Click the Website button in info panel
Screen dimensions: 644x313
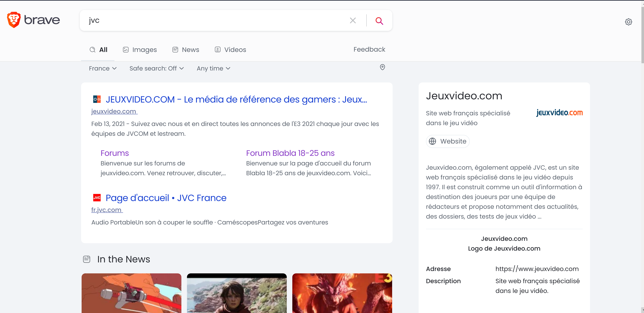tap(447, 141)
